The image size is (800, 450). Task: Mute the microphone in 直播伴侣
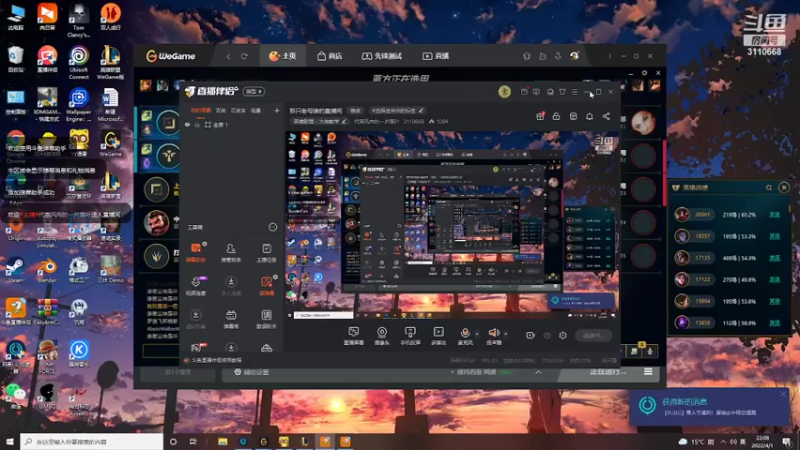pyautogui.click(x=465, y=336)
